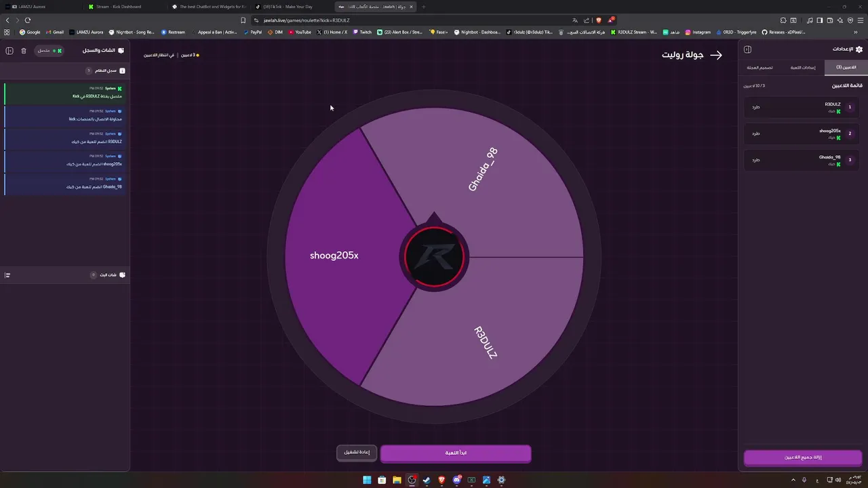Open Windows Settings from the taskbar

501,480
